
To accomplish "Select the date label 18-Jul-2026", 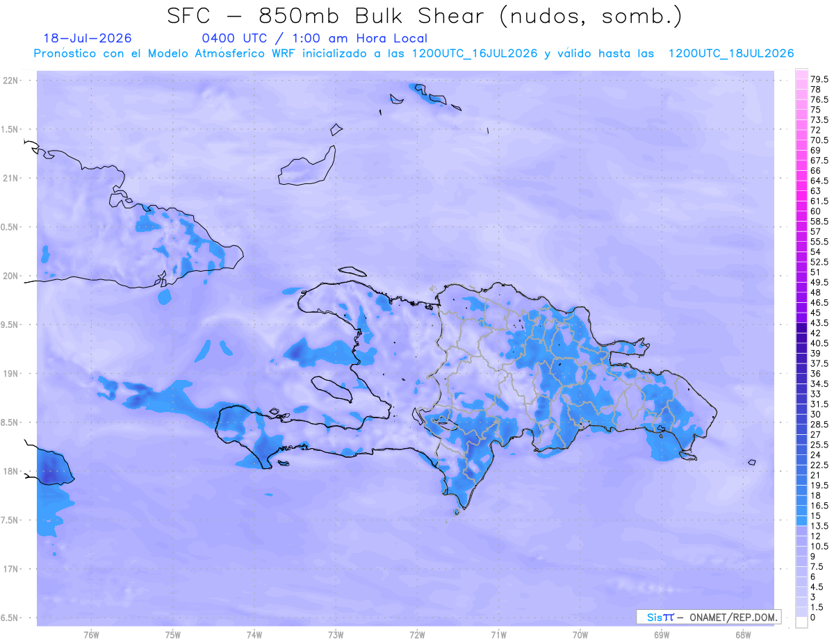I will tap(88, 38).
